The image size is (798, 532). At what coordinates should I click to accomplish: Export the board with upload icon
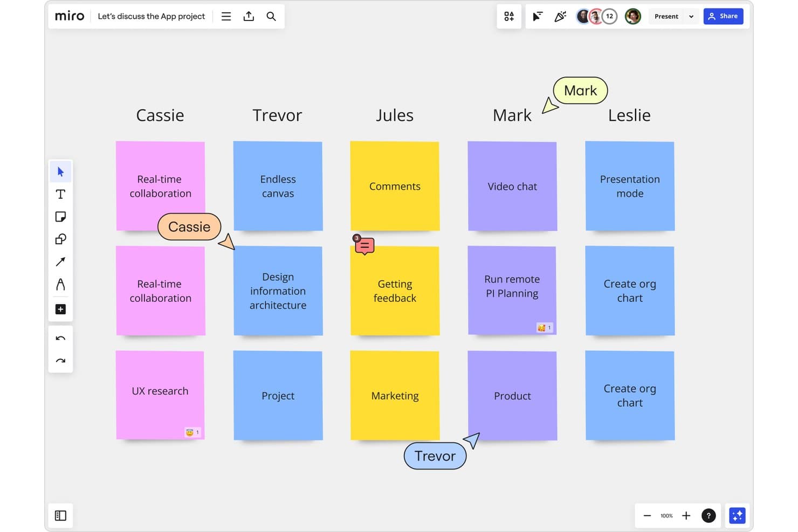click(249, 16)
